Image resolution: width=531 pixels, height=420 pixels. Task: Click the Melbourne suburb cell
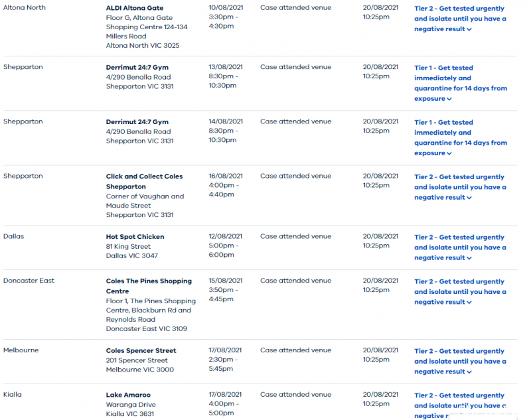point(21,350)
